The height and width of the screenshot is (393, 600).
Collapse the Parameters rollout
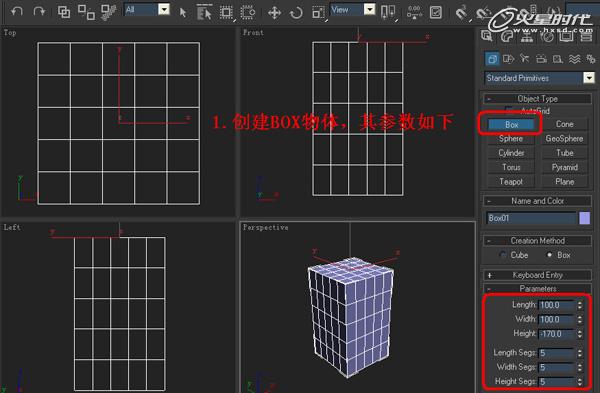pyautogui.click(x=537, y=289)
